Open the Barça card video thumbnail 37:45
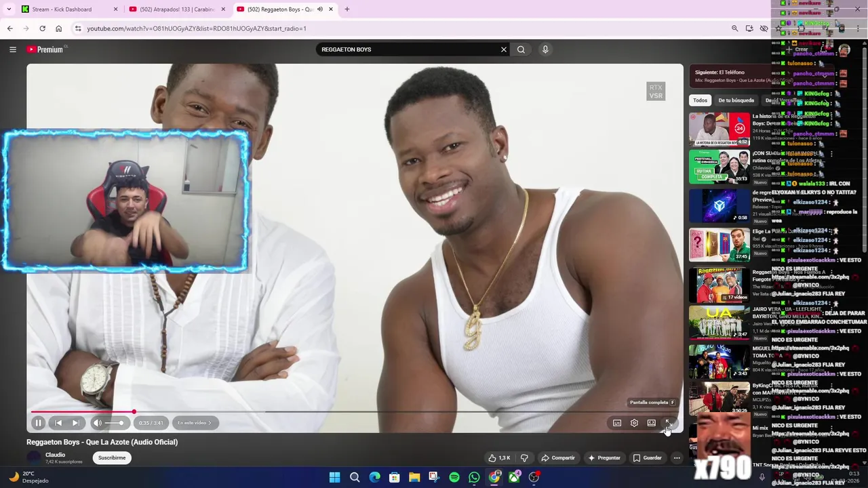The image size is (868, 488). click(719, 245)
